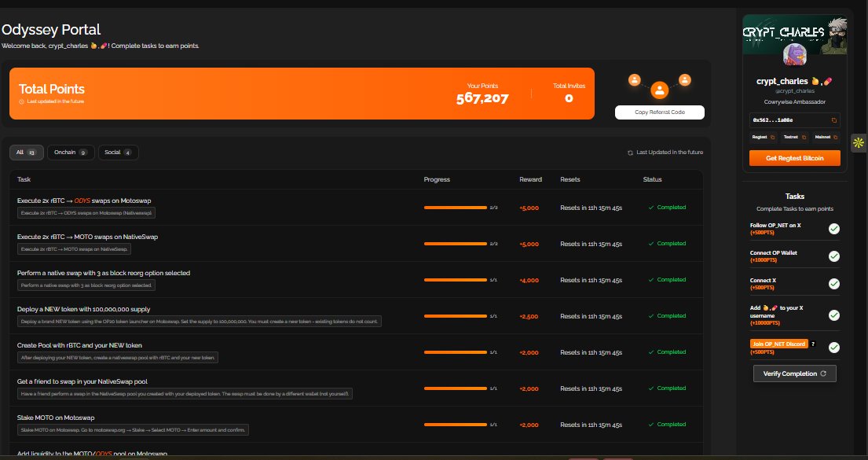Image resolution: width=868 pixels, height=460 pixels.
Task: Click 'Connect OP Wallet' task label
Action: [773, 252]
